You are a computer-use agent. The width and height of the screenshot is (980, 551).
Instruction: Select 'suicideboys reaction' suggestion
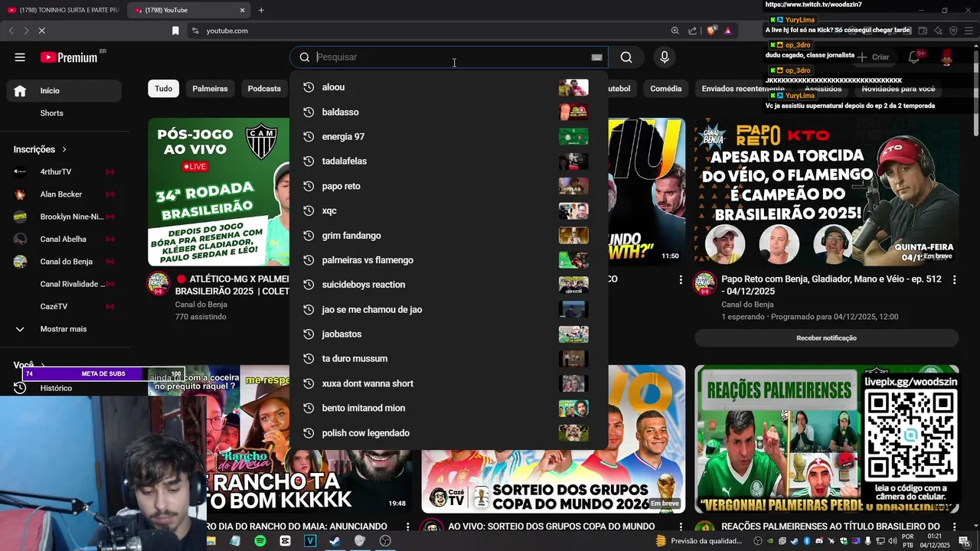click(x=449, y=285)
